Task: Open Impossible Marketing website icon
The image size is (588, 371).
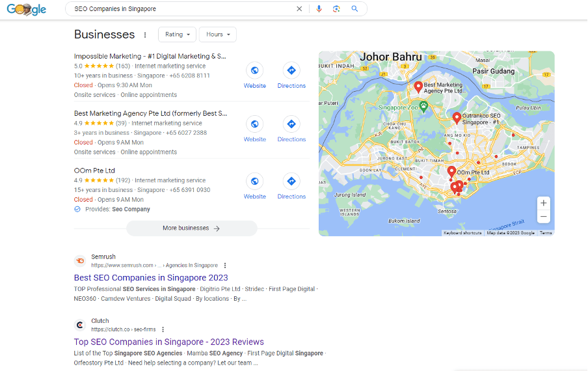Action: point(255,71)
